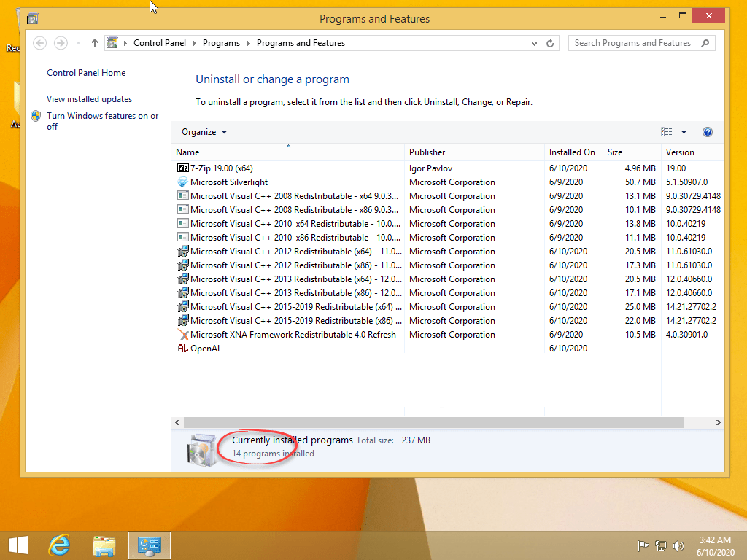Click the Igor Pavlov publisher cell
747x560 pixels.
click(430, 168)
